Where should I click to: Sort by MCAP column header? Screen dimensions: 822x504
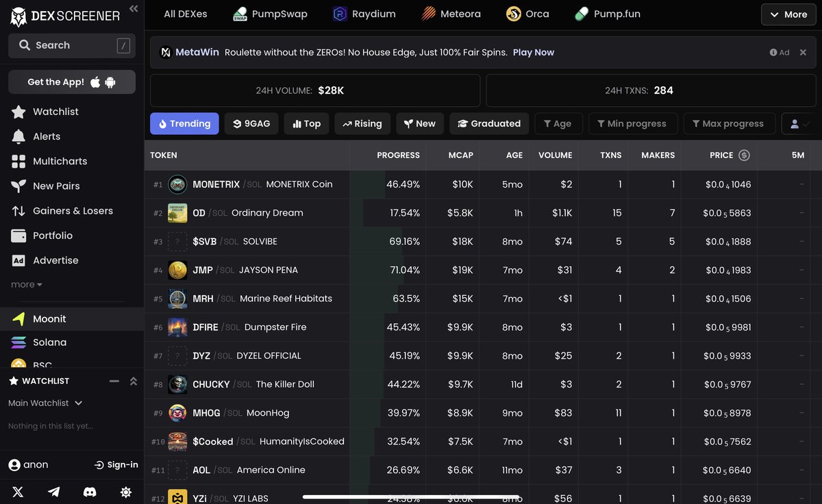pos(460,155)
